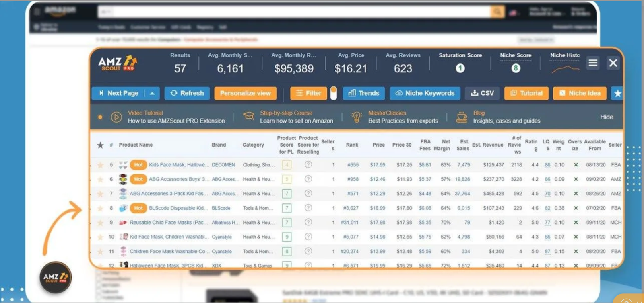Open ABG Accessories 3-Pack Kid Fas... product
Image resolution: width=644 pixels, height=303 pixels.
pos(169,194)
